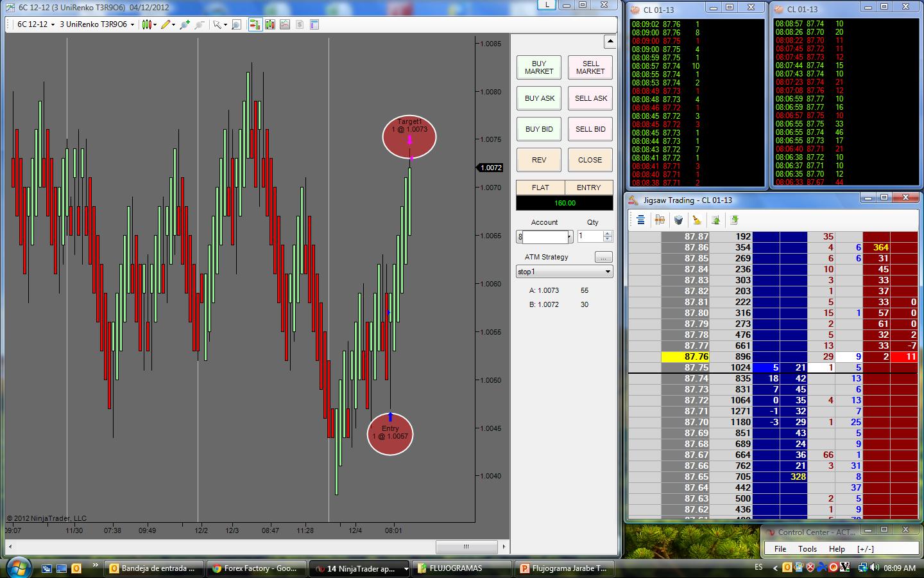The width and height of the screenshot is (924, 578).
Task: Click the 160.00 PnL display
Action: point(565,203)
